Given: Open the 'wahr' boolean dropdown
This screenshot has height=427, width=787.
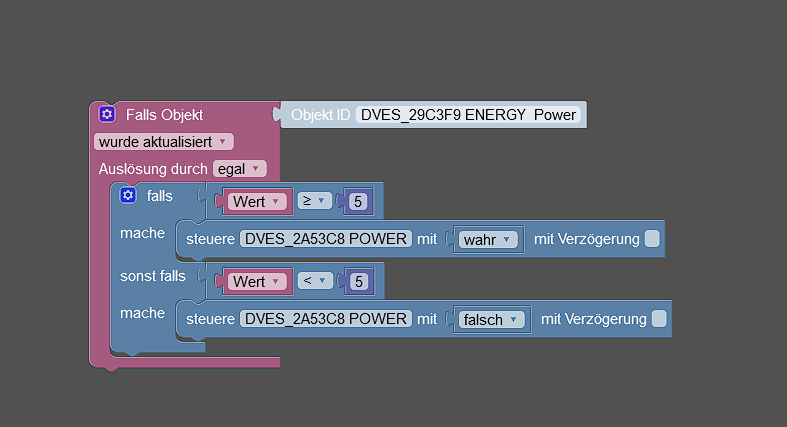Looking at the screenshot, I should 488,240.
